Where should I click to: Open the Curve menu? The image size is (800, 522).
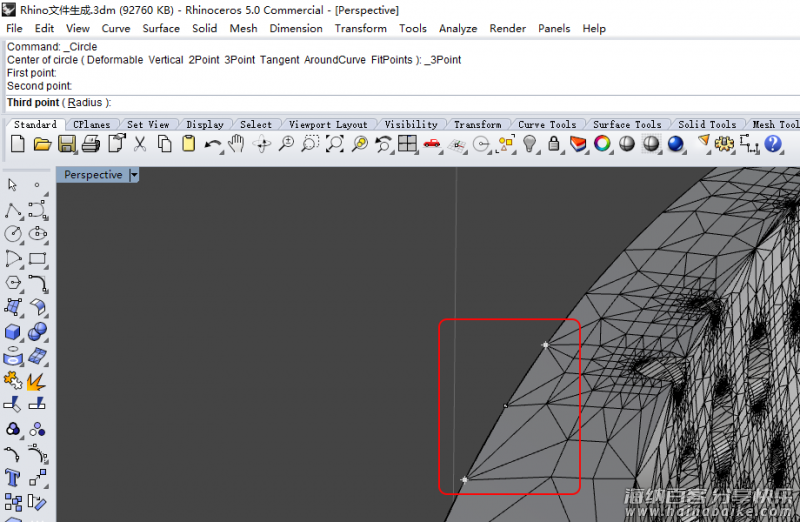point(116,29)
